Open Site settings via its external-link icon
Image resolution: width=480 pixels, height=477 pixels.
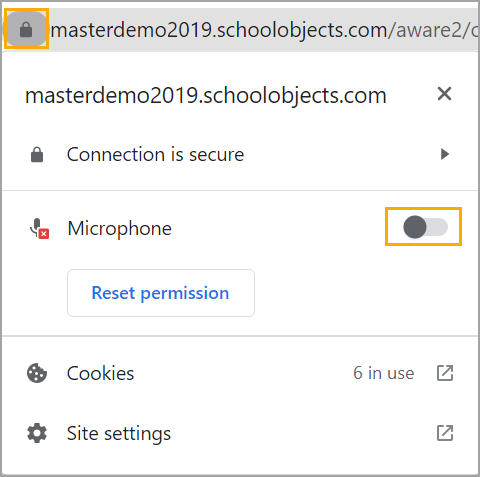coord(445,433)
